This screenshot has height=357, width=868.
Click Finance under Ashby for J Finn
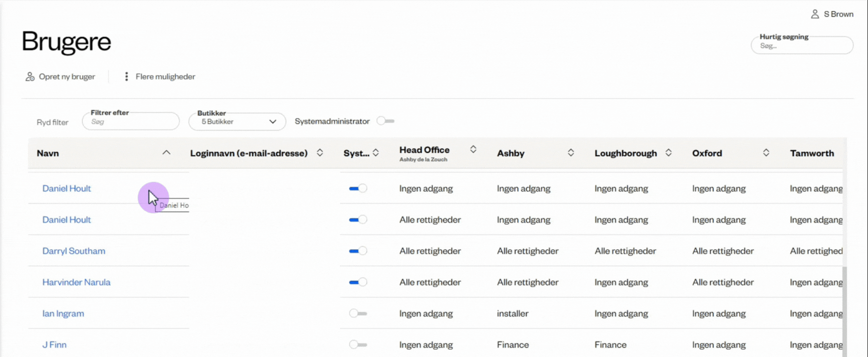point(513,344)
